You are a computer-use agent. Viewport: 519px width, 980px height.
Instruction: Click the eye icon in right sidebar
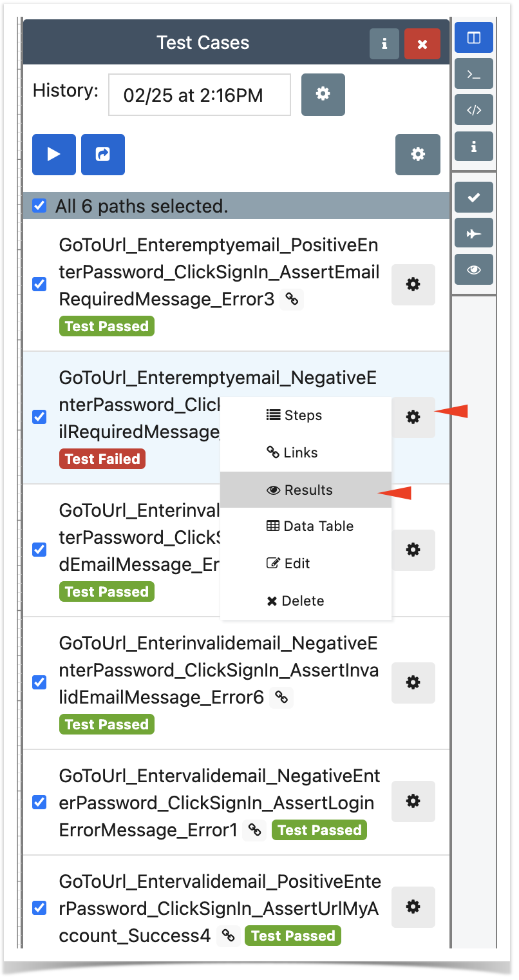pos(474,270)
